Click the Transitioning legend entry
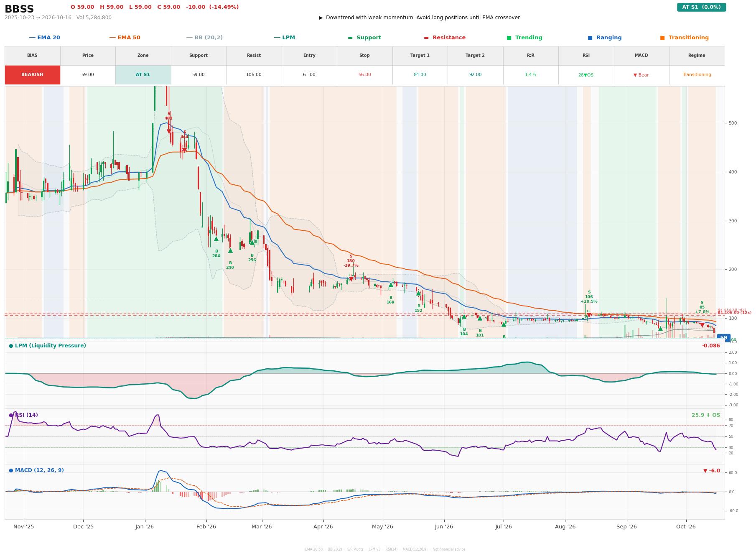 click(685, 38)
